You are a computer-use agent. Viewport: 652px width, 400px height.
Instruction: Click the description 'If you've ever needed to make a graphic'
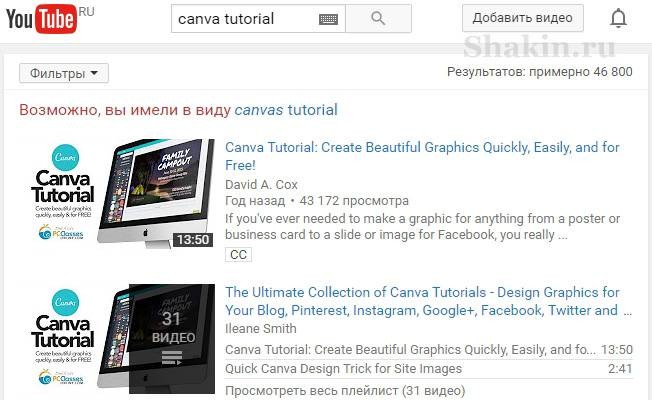coord(422,227)
